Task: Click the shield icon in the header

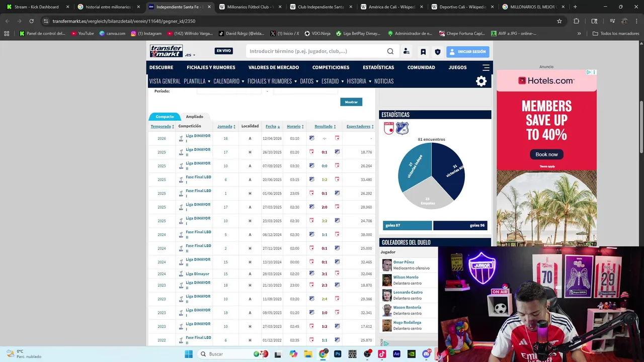Action: click(438, 51)
